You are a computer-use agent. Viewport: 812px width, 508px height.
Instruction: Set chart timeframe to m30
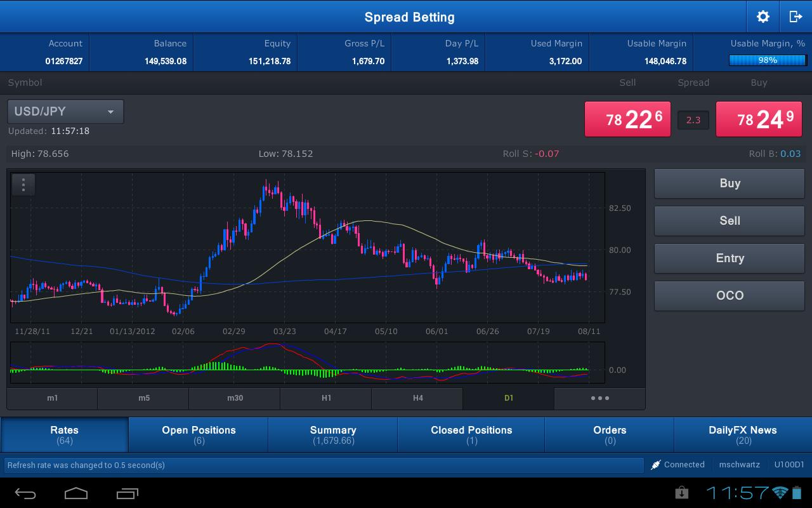pyautogui.click(x=235, y=398)
